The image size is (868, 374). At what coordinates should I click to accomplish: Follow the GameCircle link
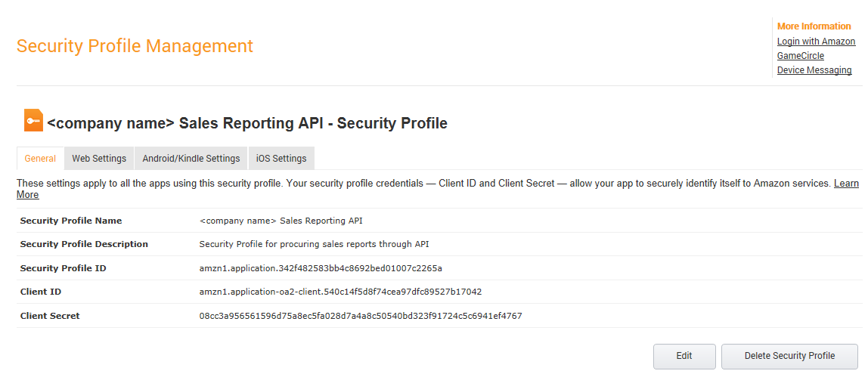tap(800, 56)
